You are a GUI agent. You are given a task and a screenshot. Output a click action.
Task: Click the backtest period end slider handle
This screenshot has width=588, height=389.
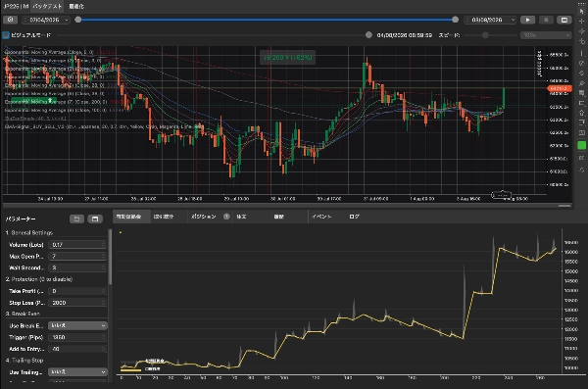tap(456, 20)
